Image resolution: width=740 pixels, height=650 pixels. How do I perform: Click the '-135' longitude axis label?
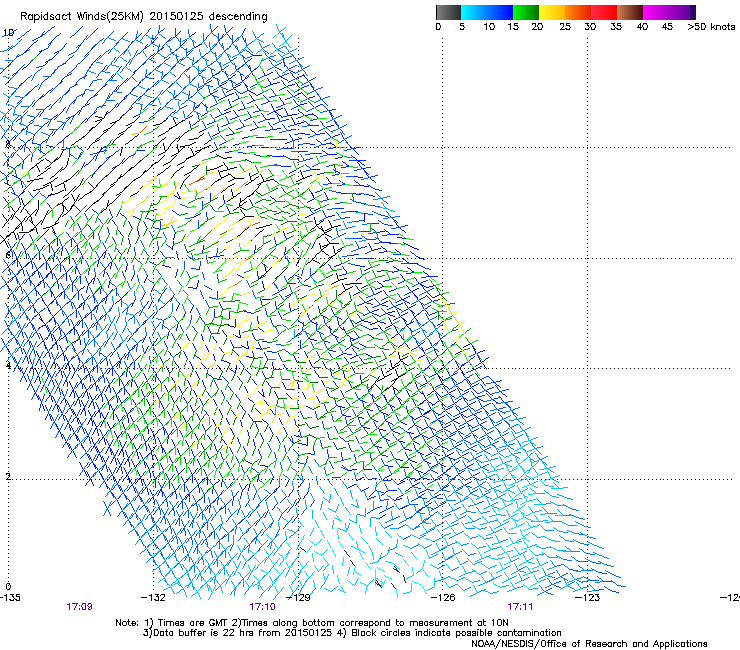[10, 598]
